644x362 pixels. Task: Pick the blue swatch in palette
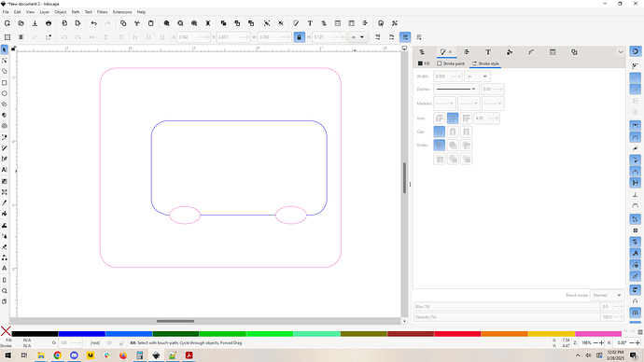[x=82, y=334]
